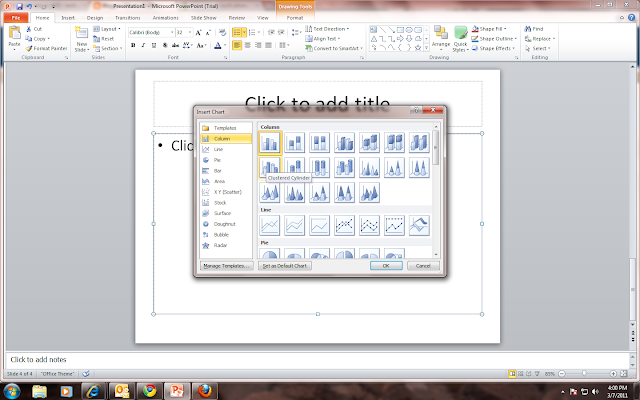Pick the Line with Markers chart thumbnail
Screen dimensions: 640x400
coord(344,225)
